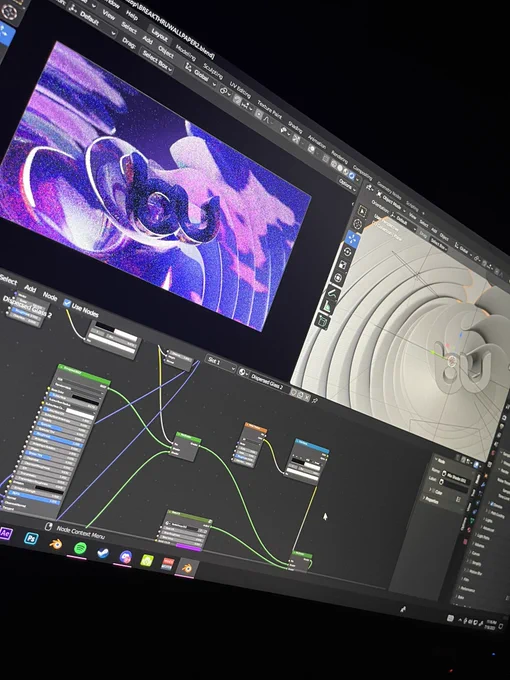Open the Help menu in Blender's top bar
510x680 pixels.
[x=132, y=16]
